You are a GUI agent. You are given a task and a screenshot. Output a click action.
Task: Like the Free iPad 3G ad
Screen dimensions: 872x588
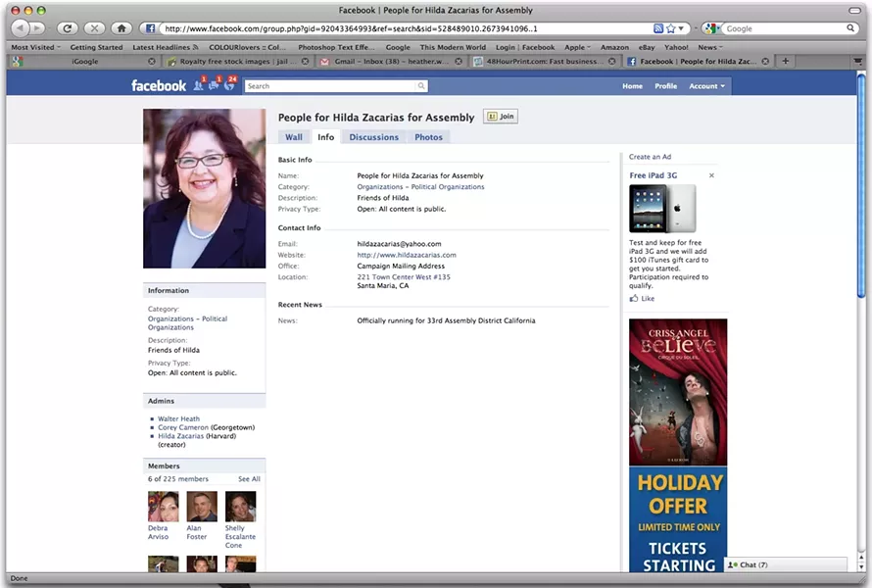[642, 299]
